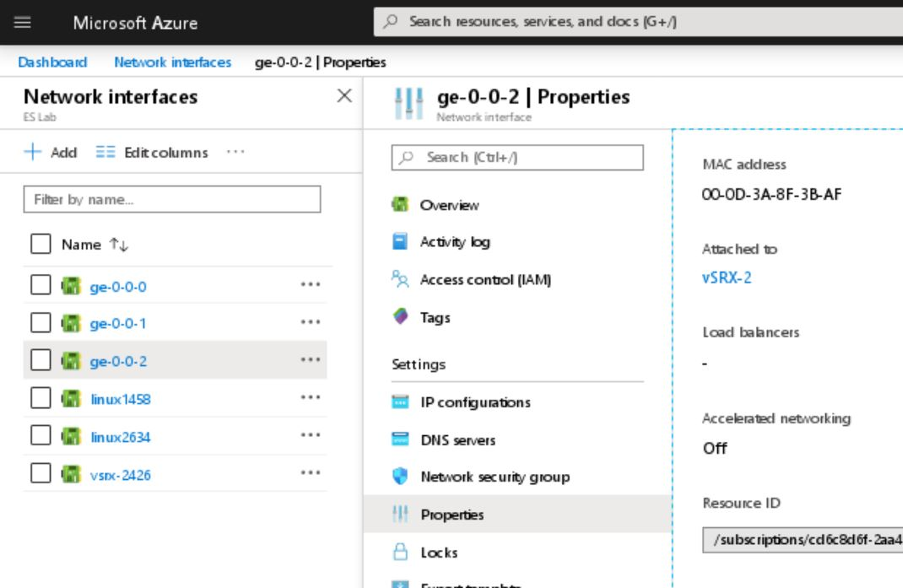Close the Network interfaces blade
The width and height of the screenshot is (903, 588).
pos(344,95)
